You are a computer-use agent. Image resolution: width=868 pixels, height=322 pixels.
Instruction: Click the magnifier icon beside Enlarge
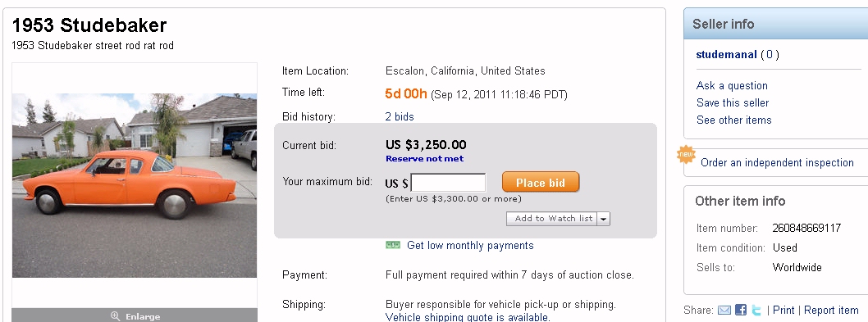115,316
